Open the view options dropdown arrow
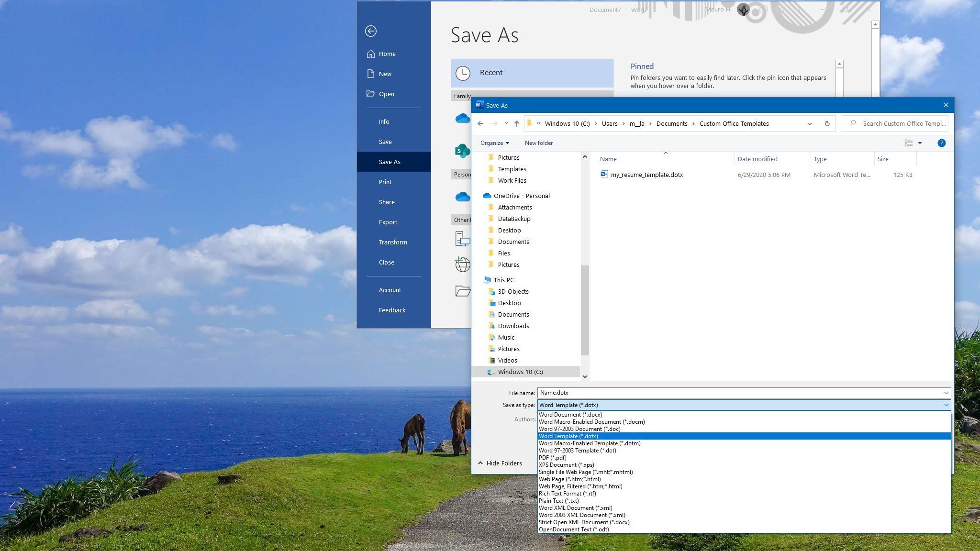Viewport: 980px width, 551px height. point(920,143)
